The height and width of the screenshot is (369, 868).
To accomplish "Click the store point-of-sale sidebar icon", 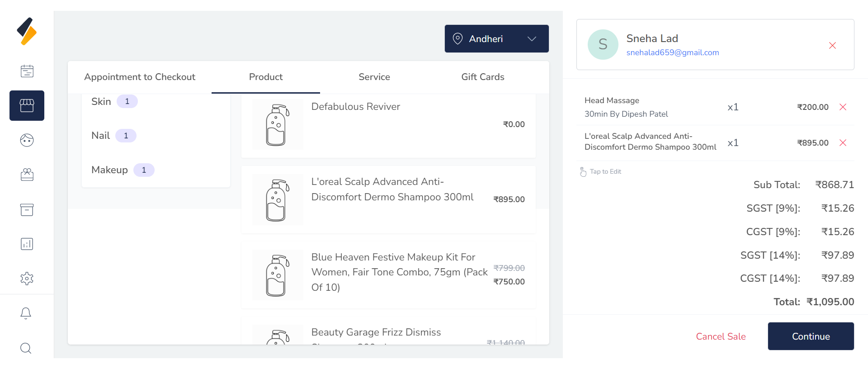I will click(x=27, y=105).
